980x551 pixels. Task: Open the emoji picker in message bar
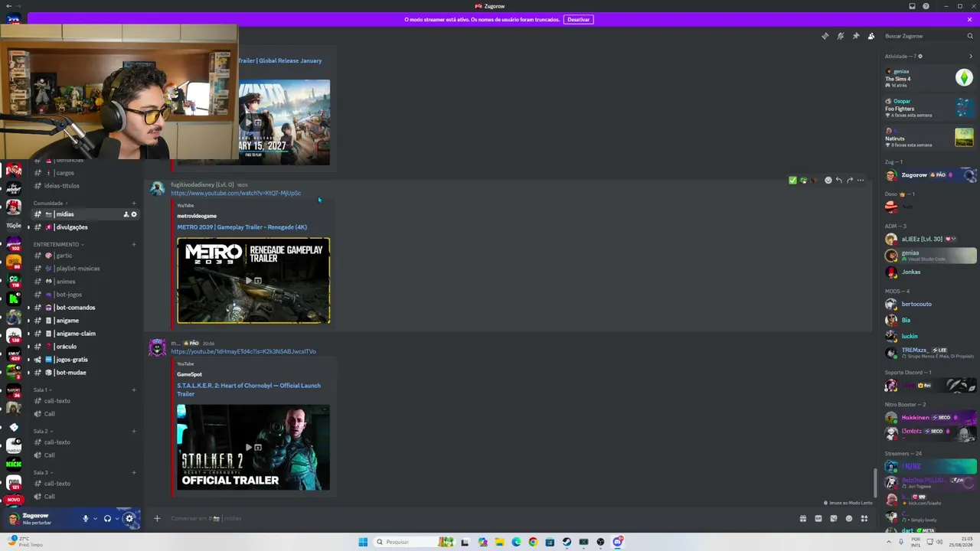point(849,518)
